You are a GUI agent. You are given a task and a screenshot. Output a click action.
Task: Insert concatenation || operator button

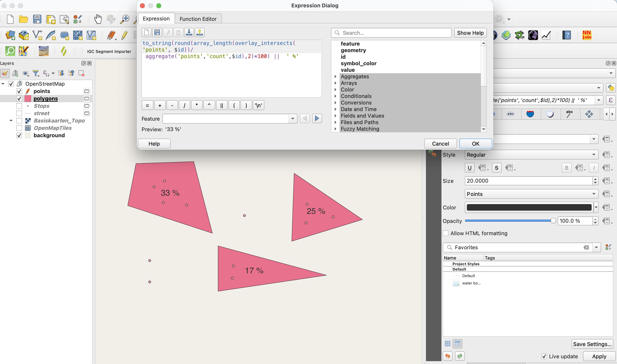click(x=222, y=106)
